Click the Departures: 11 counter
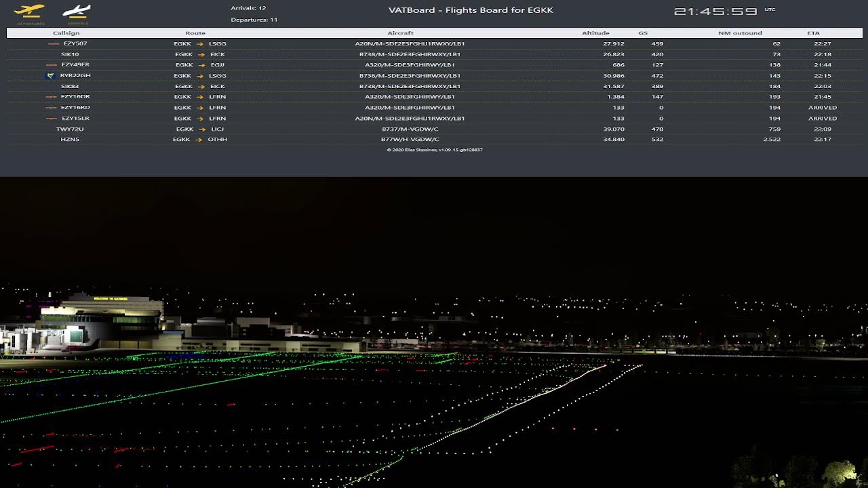 [254, 20]
